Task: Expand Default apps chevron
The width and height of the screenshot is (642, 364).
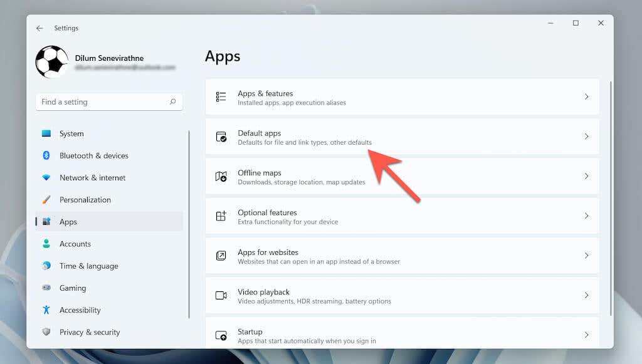Action: point(586,136)
